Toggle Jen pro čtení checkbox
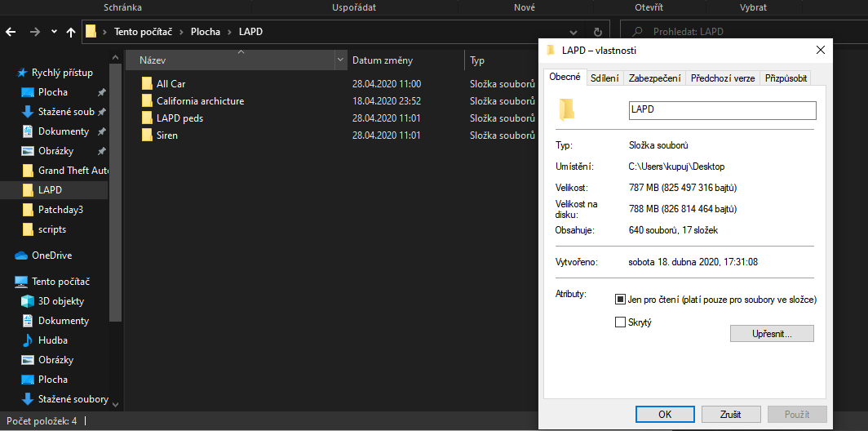 click(620, 300)
